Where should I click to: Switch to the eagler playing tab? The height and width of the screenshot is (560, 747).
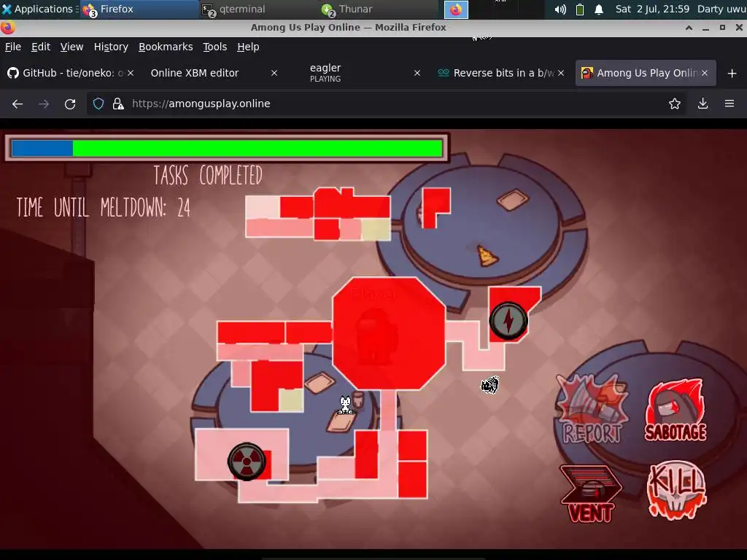tap(357, 73)
